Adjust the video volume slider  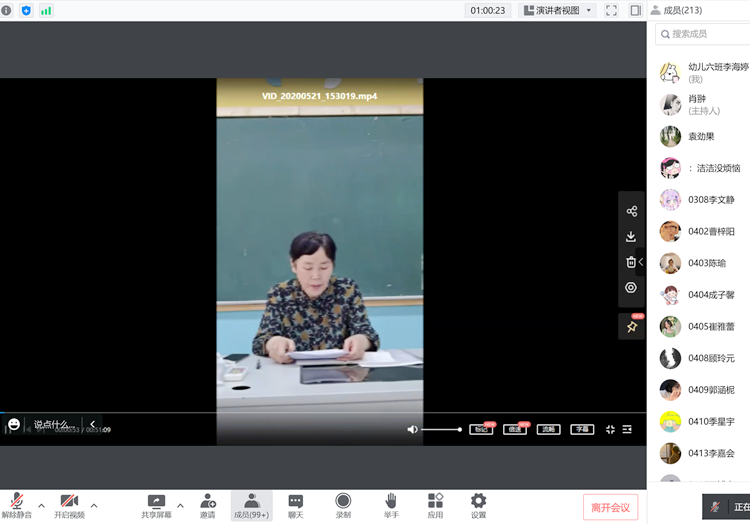coord(441,429)
